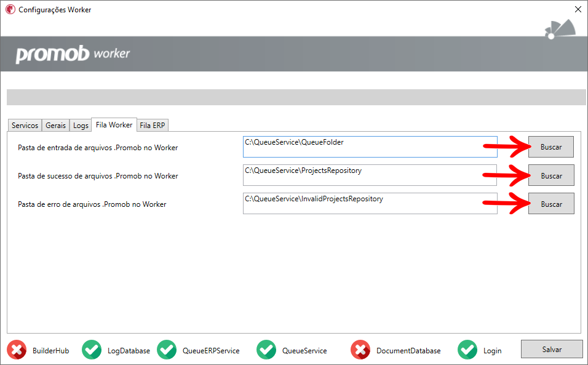Viewport: 588px width, 365px height.
Task: Save settings with the Salvar button
Action: pyautogui.click(x=552, y=349)
